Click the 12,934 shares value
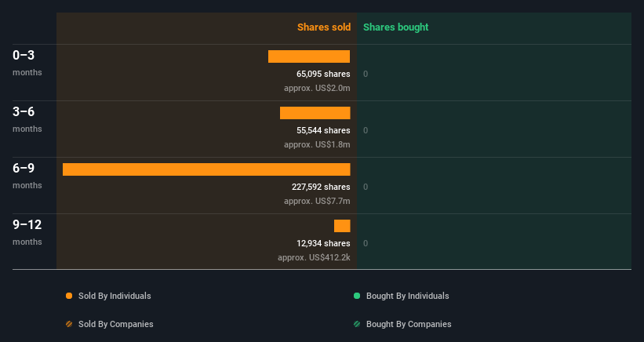The width and height of the screenshot is (644, 342). pyautogui.click(x=323, y=243)
